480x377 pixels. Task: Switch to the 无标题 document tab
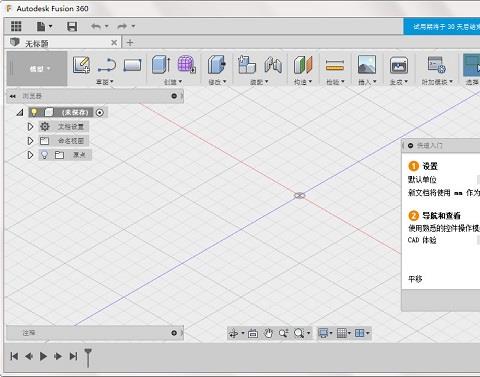pyautogui.click(x=62, y=43)
